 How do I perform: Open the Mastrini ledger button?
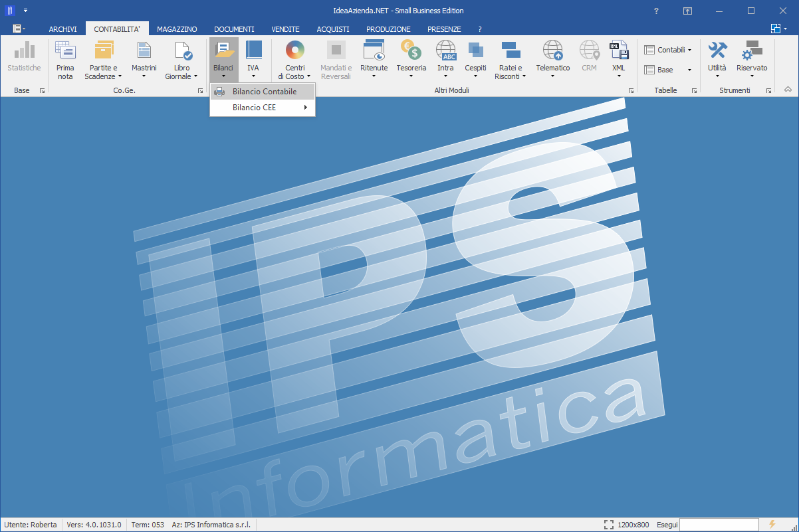click(144, 60)
